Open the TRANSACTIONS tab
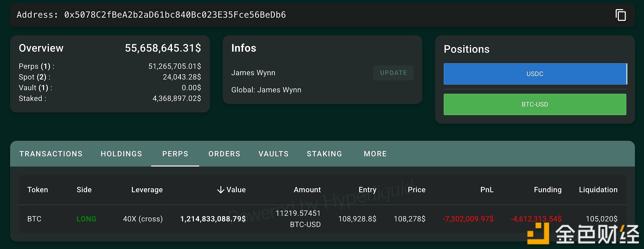The width and height of the screenshot is (644, 249). point(51,154)
